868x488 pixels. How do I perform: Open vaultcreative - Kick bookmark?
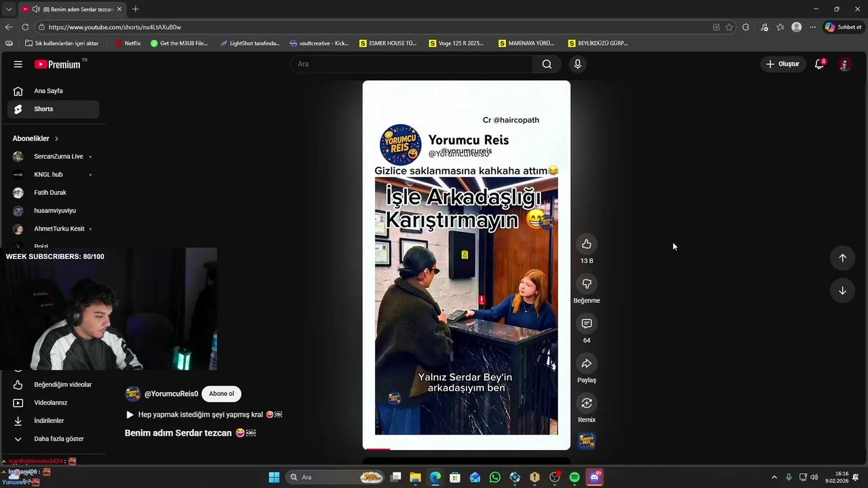point(319,43)
